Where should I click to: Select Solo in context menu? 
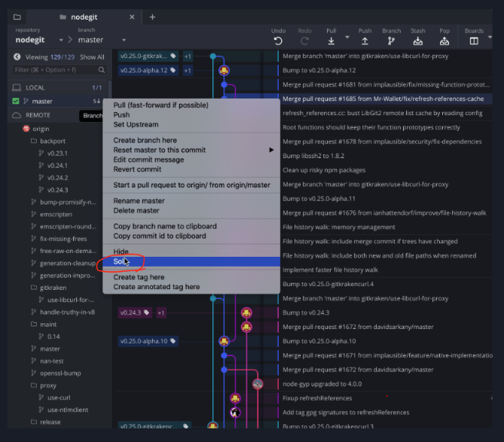[x=191, y=261]
